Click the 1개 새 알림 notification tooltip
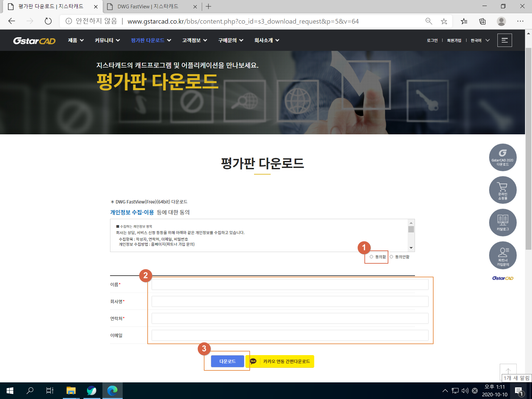532x399 pixels. tap(516, 378)
